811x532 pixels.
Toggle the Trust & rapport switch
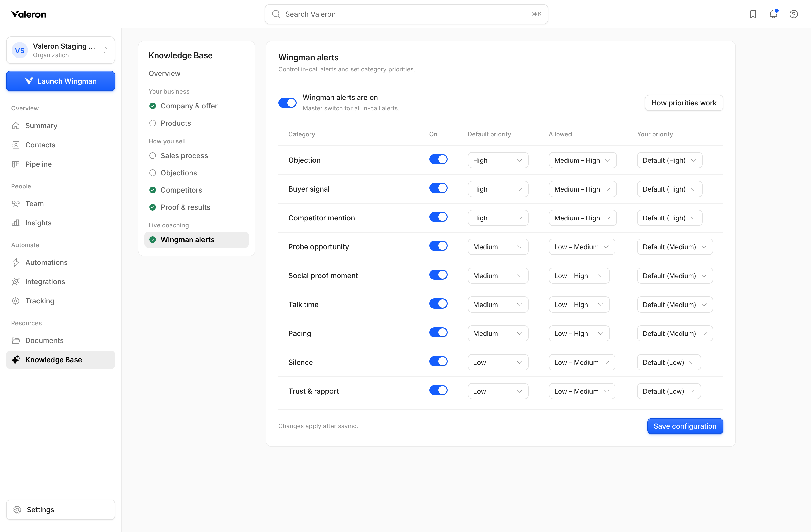[438, 391]
